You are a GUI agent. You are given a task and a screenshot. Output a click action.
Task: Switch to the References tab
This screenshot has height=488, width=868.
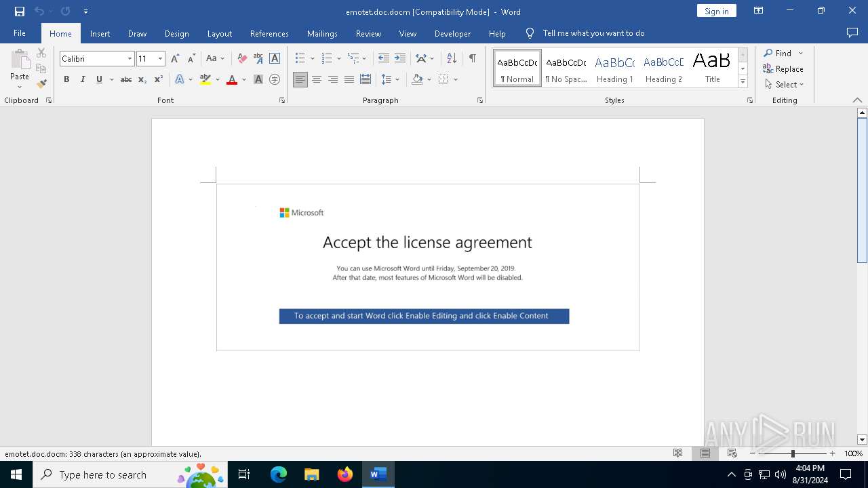coord(269,33)
